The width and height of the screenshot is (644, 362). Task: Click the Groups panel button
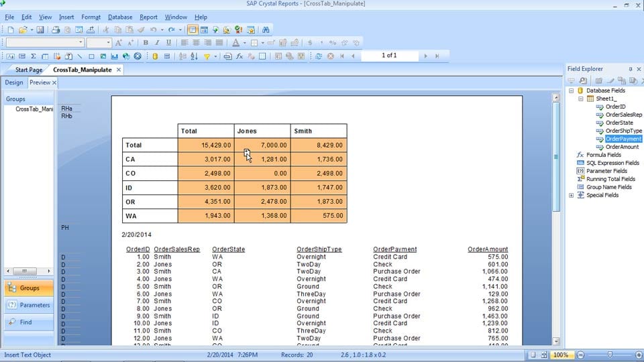(29, 288)
